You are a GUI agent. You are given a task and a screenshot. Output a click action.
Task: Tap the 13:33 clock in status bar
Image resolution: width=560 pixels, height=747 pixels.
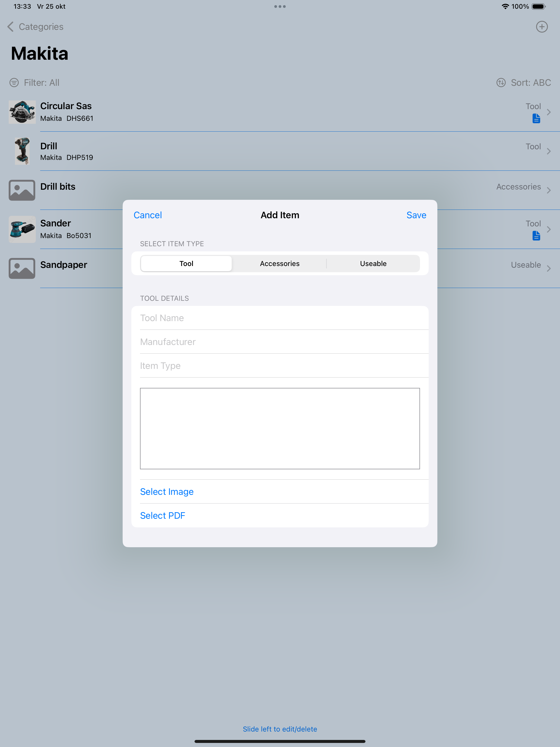coord(22,7)
